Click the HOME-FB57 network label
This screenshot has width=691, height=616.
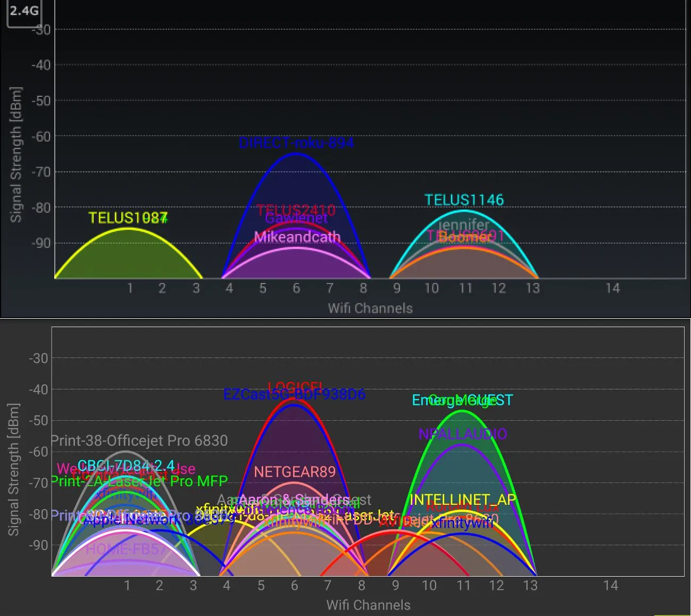point(127,549)
